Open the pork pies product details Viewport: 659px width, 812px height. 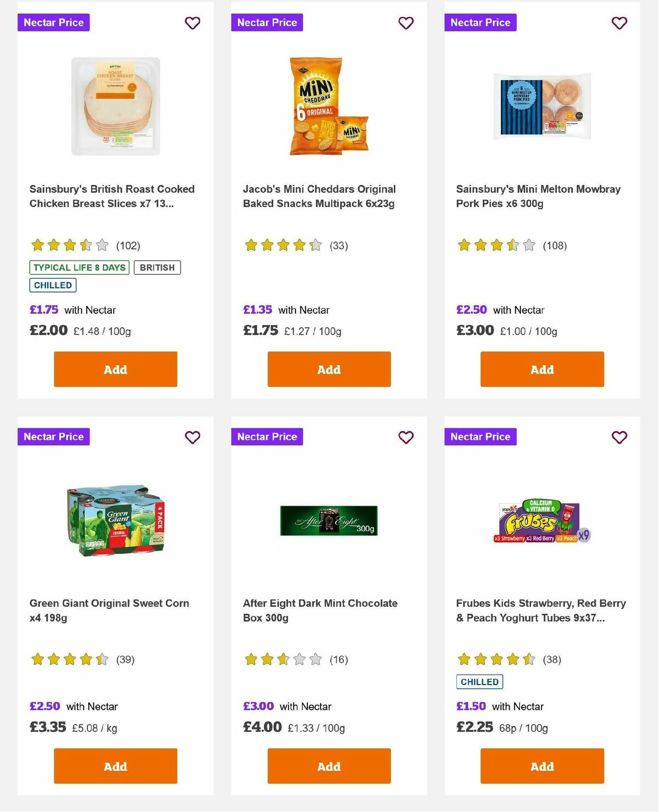click(538, 196)
